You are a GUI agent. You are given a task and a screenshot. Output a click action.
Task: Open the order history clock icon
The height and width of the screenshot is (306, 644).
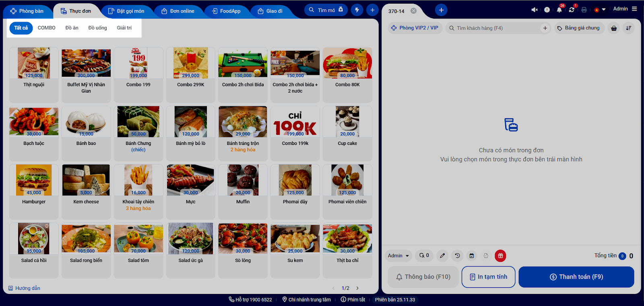[457, 256]
